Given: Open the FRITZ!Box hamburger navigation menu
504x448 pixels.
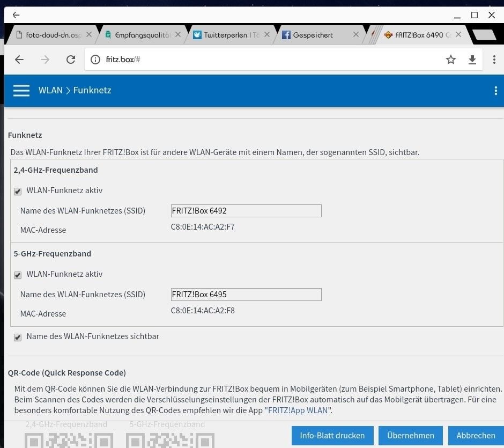Looking at the screenshot, I should (21, 90).
